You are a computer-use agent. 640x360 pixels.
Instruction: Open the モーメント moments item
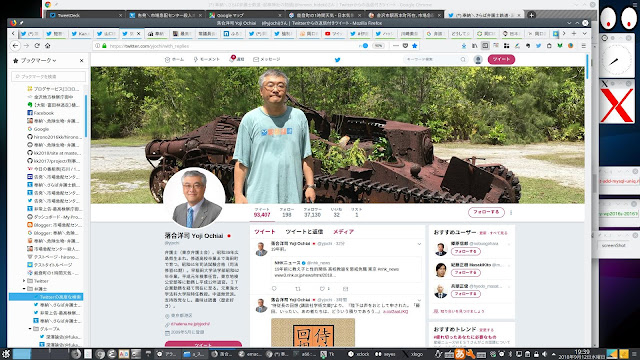(x=207, y=60)
